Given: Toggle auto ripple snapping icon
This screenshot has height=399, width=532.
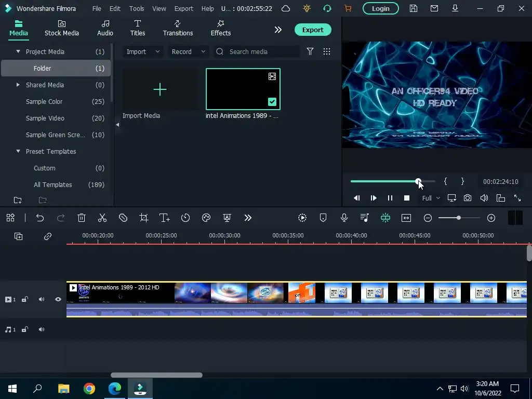Looking at the screenshot, I should click(385, 218).
